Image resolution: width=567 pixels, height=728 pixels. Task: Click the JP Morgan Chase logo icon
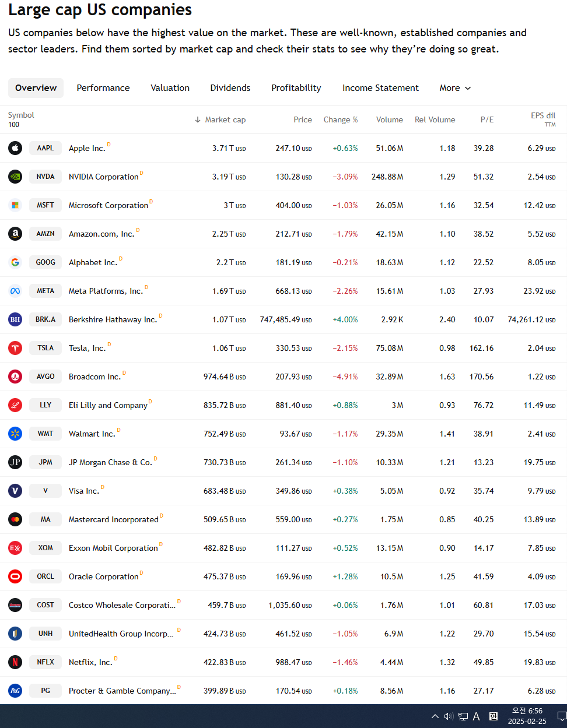tap(15, 462)
